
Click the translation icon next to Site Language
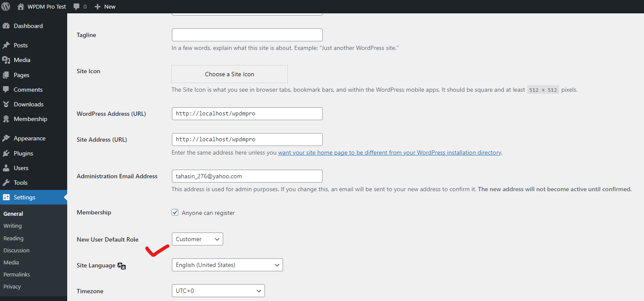(121, 266)
